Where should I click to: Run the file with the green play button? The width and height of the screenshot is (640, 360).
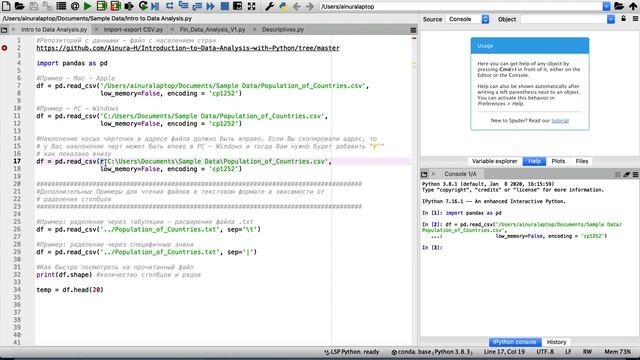click(87, 6)
